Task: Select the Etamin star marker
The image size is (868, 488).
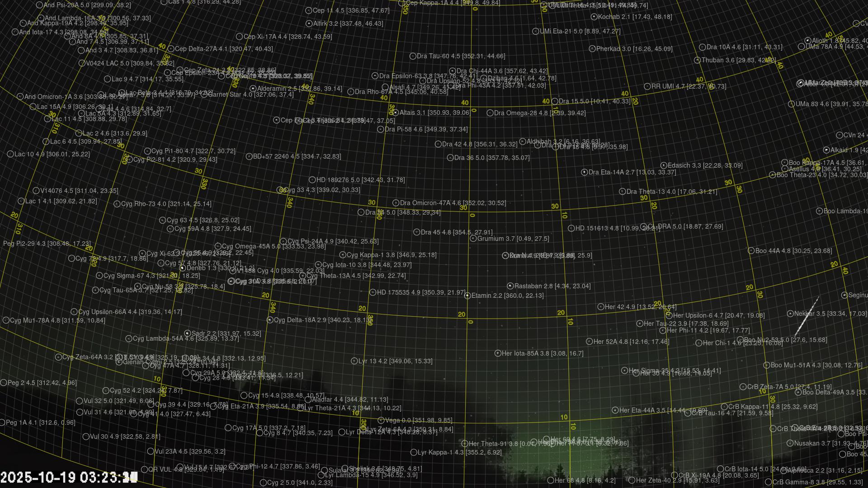Action: click(467, 296)
